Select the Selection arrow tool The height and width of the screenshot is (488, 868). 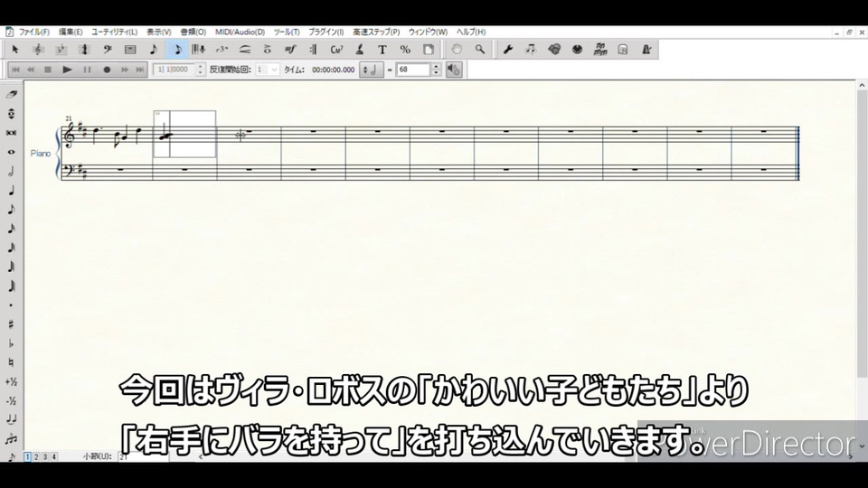[x=15, y=50]
